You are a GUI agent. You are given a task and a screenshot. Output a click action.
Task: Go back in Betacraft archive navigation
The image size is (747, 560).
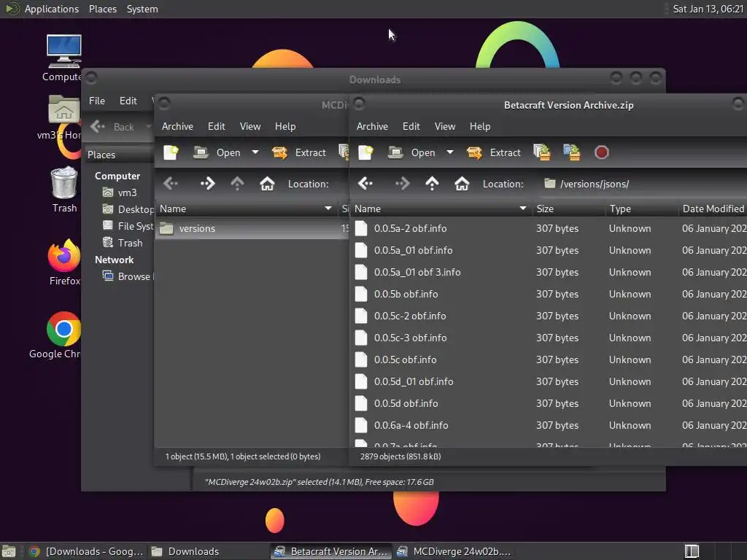click(365, 184)
